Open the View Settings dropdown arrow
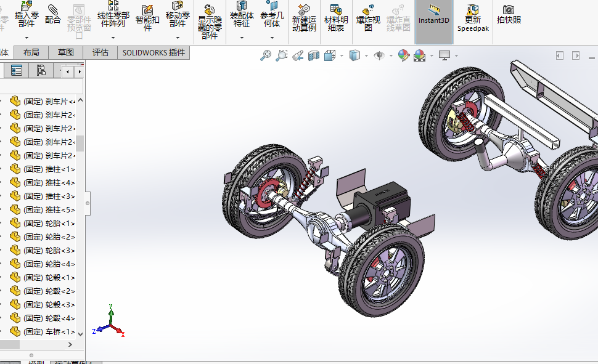The height and width of the screenshot is (364, 598). (456, 56)
